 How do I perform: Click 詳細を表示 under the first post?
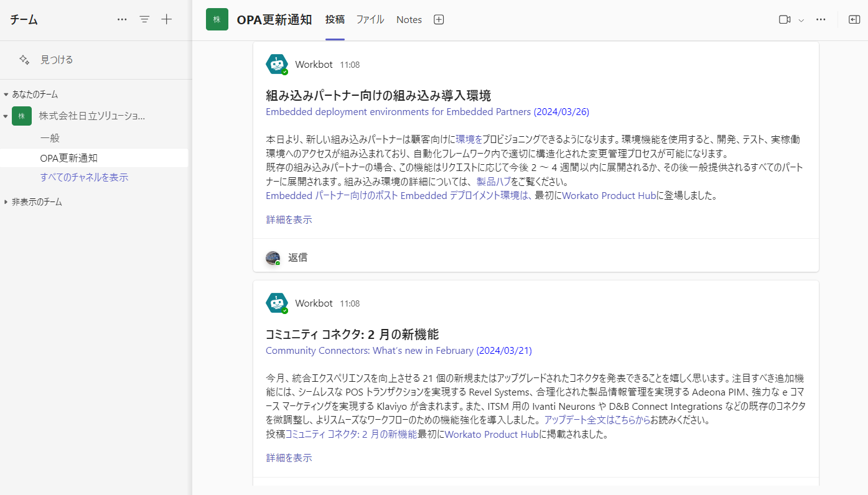click(289, 220)
